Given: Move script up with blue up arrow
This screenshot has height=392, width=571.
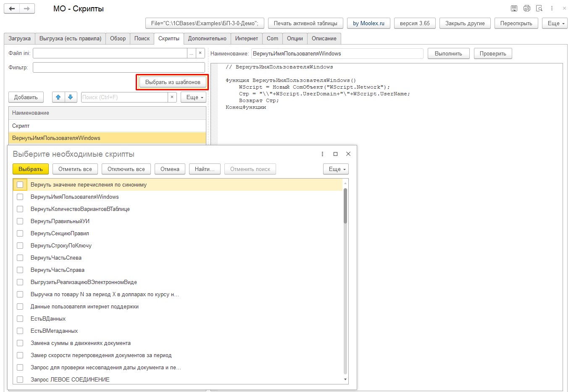Looking at the screenshot, I should (x=58, y=97).
